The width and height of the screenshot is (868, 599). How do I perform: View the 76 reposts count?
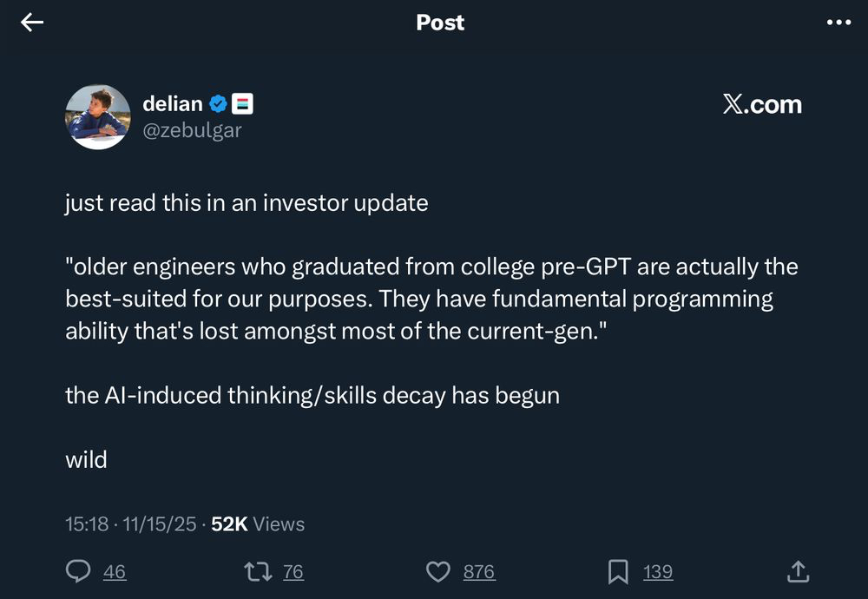coord(293,571)
